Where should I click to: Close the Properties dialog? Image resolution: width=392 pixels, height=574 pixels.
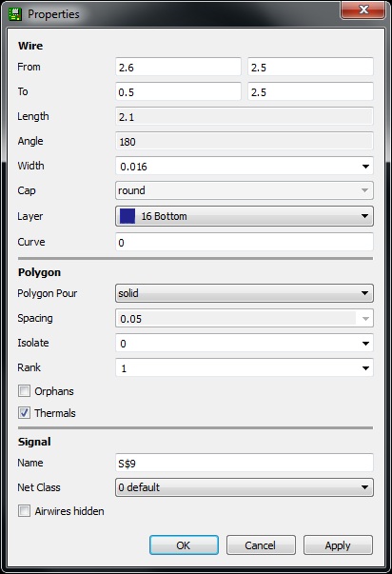[x=363, y=10]
